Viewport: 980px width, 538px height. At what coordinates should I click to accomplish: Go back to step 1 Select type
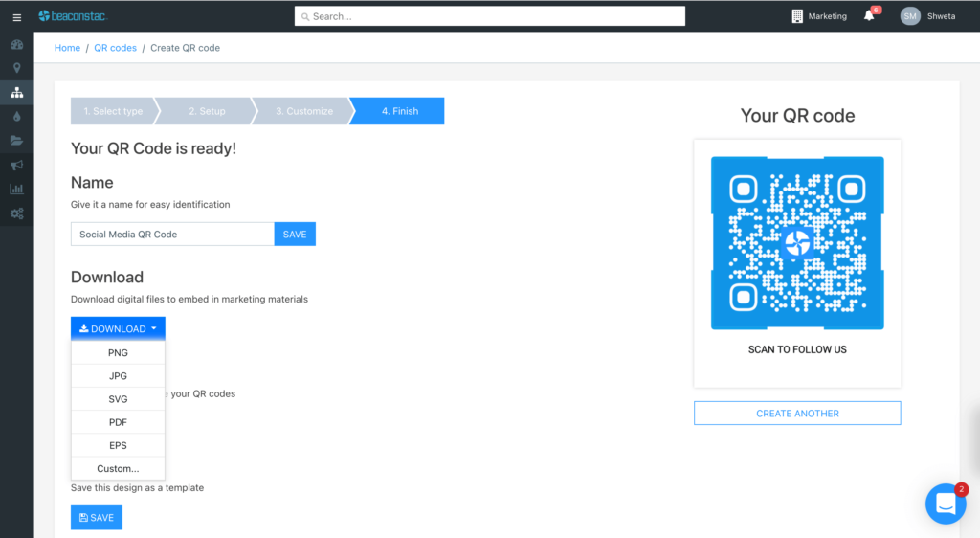point(113,111)
